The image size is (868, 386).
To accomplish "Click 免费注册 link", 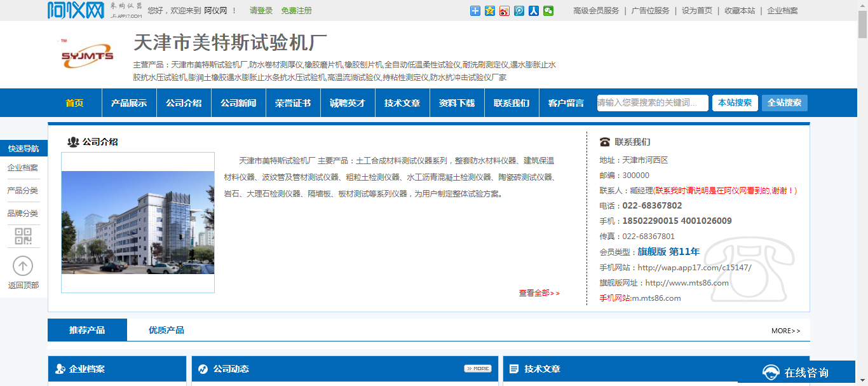I will pos(297,11).
